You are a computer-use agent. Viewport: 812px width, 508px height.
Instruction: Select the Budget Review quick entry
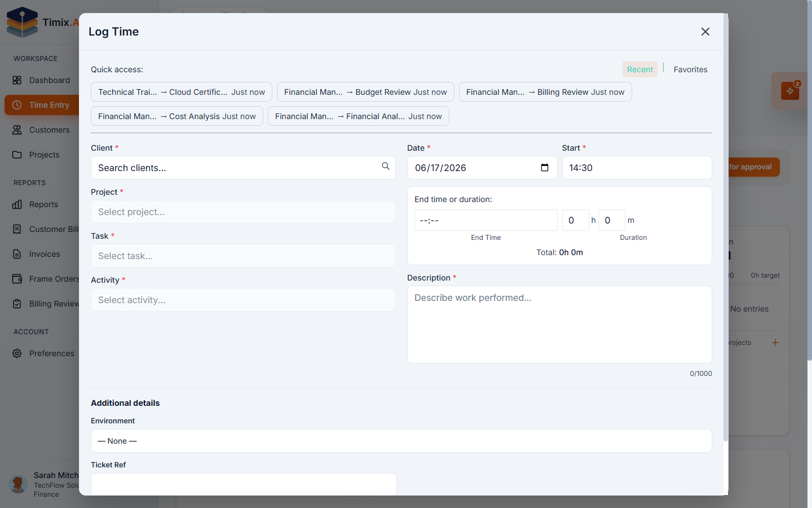[x=365, y=92]
